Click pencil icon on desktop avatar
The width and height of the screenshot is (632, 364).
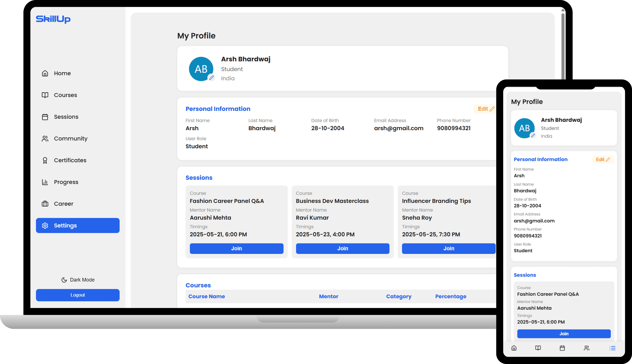[x=211, y=78]
